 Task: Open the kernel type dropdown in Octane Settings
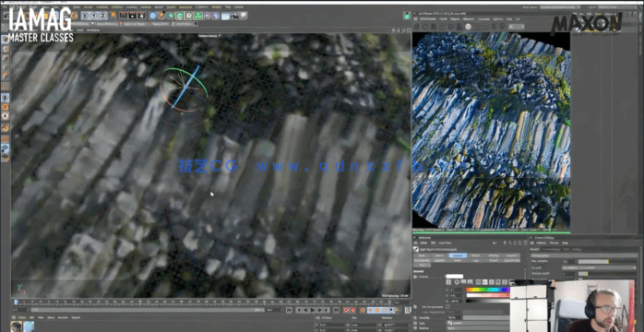tap(584, 255)
